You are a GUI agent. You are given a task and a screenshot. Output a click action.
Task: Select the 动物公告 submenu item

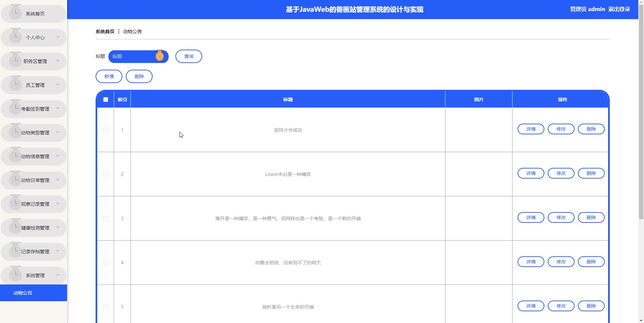point(34,293)
